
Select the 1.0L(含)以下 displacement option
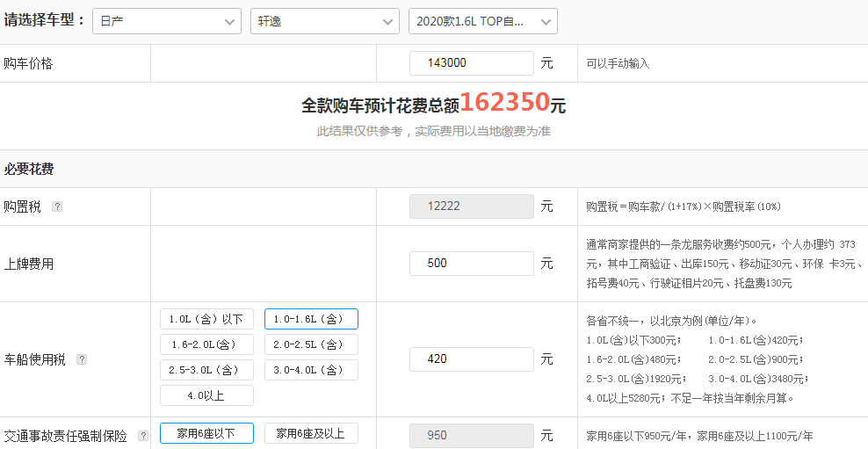pyautogui.click(x=207, y=319)
